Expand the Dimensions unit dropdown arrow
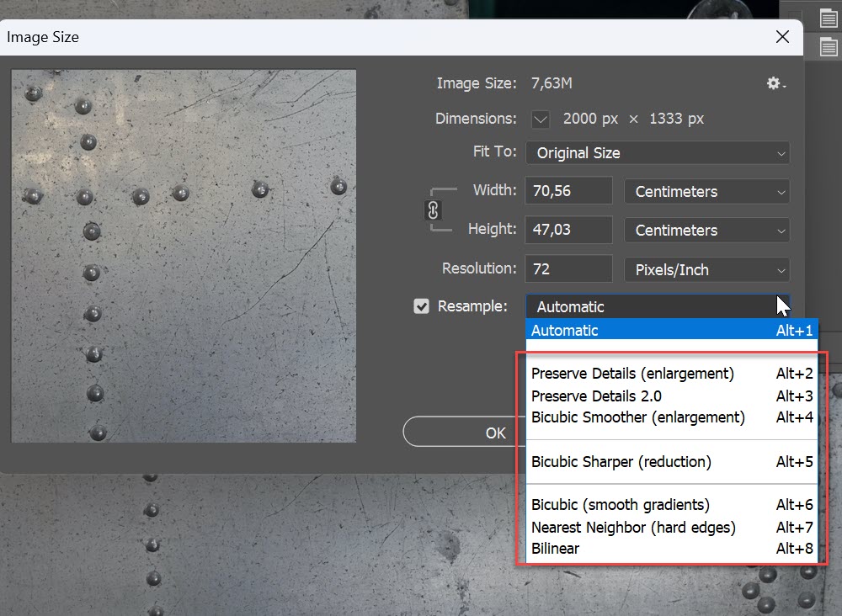Image resolution: width=842 pixels, height=616 pixels. [x=540, y=119]
